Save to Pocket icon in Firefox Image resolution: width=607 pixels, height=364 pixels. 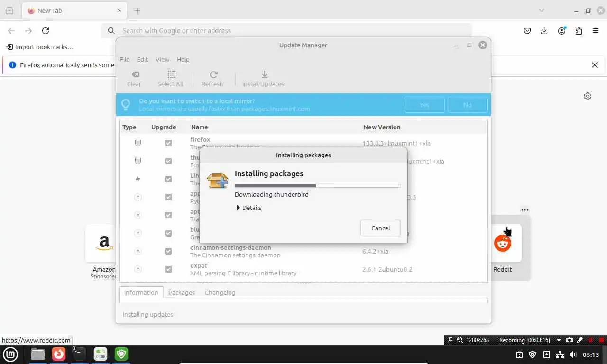tap(527, 31)
